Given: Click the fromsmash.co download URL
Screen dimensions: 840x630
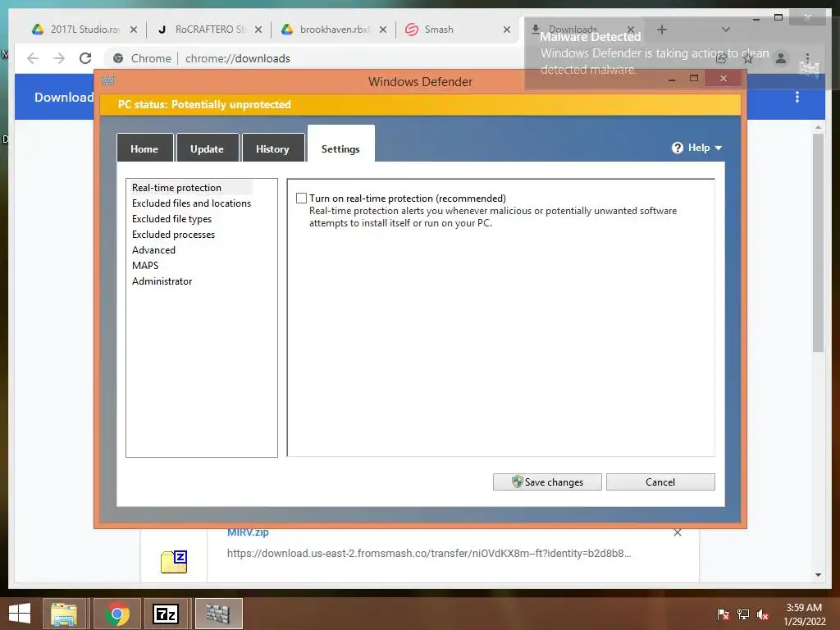Looking at the screenshot, I should (429, 554).
